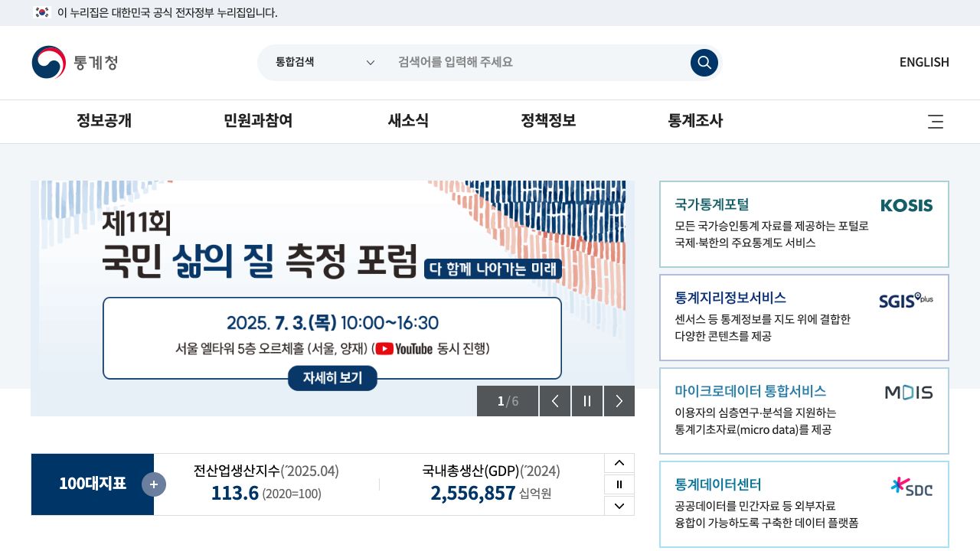This screenshot has height=551, width=980.
Task: Pause the 100대지표 indicator ticker
Action: point(619,484)
